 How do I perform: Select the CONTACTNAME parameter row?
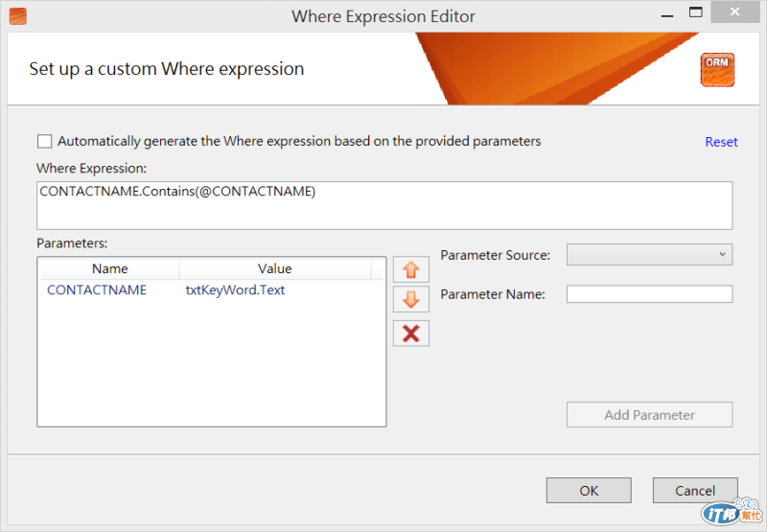(x=210, y=289)
